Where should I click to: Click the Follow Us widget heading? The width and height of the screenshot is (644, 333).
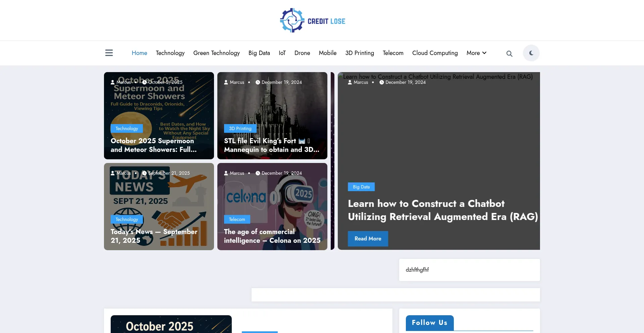tap(430, 323)
